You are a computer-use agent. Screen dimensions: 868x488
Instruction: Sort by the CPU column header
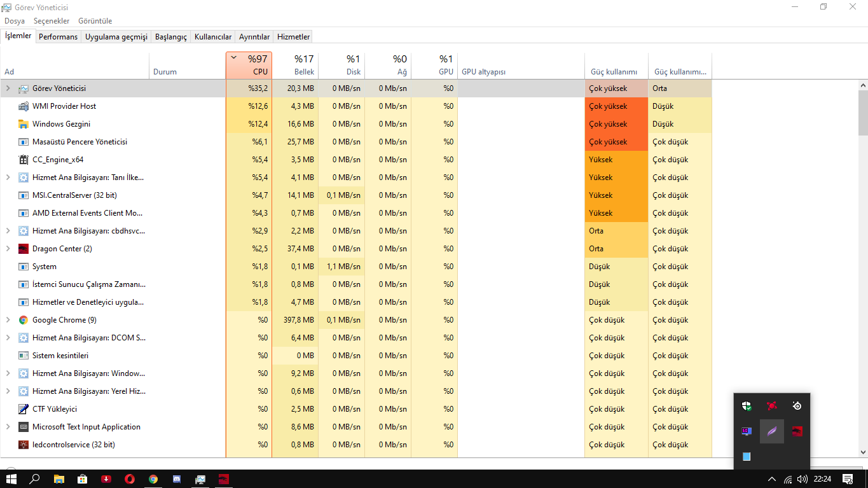(x=249, y=66)
